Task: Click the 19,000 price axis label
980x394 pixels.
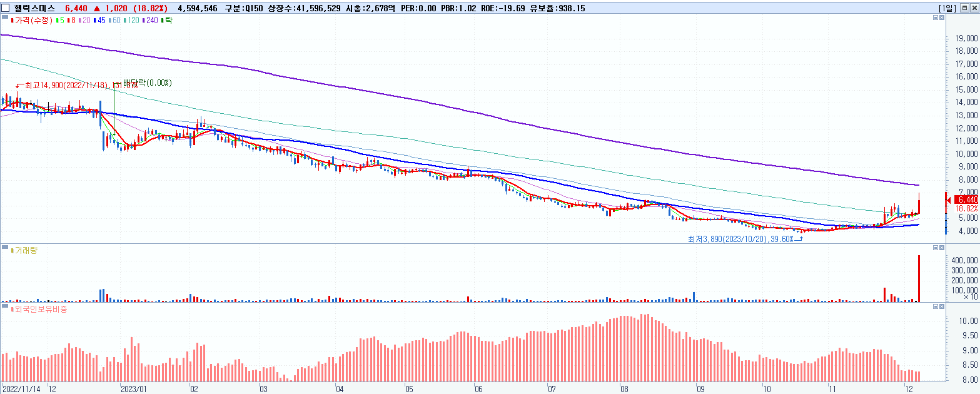Action: tap(966, 38)
